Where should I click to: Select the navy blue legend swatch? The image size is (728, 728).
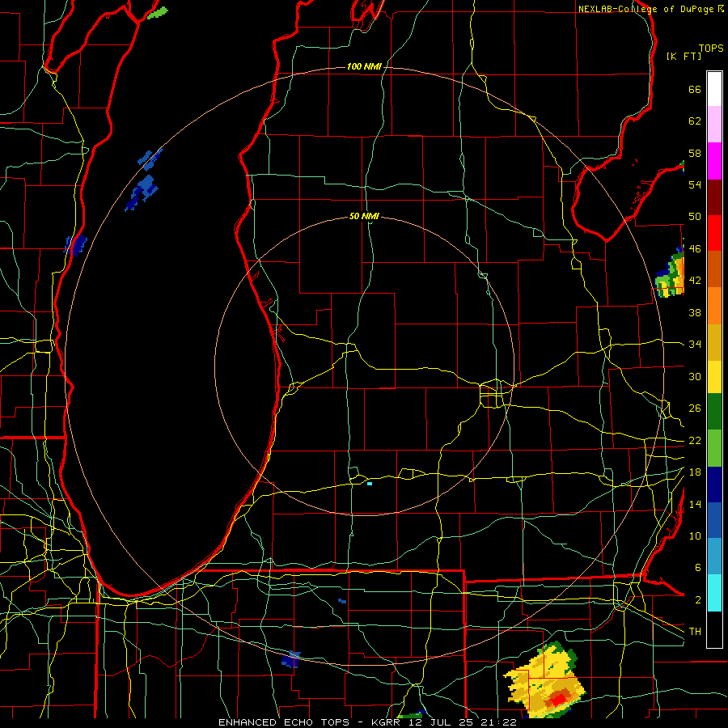(714, 485)
